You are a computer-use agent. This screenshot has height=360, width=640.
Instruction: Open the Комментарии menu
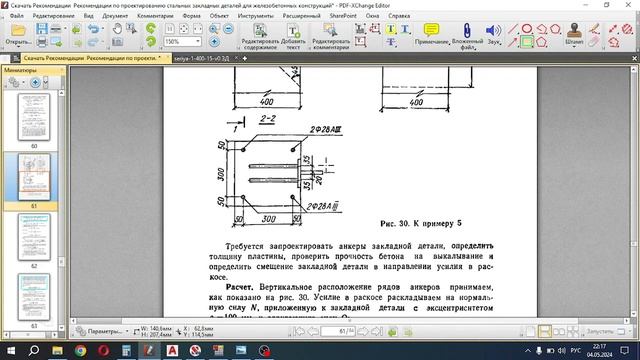click(x=155, y=16)
